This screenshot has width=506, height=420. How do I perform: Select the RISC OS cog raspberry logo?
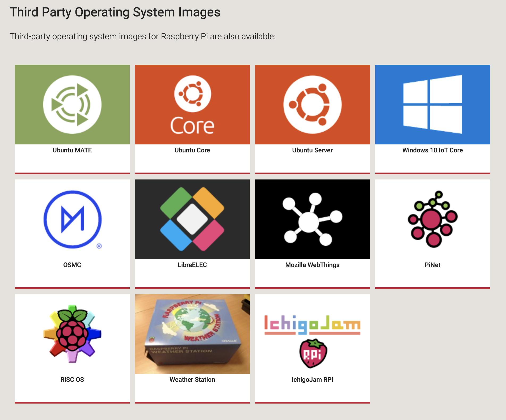click(x=72, y=334)
